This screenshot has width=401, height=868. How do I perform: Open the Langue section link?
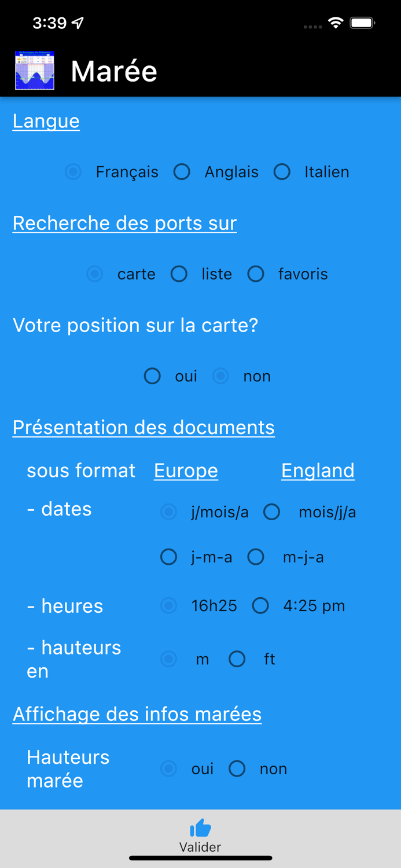pyautogui.click(x=46, y=121)
